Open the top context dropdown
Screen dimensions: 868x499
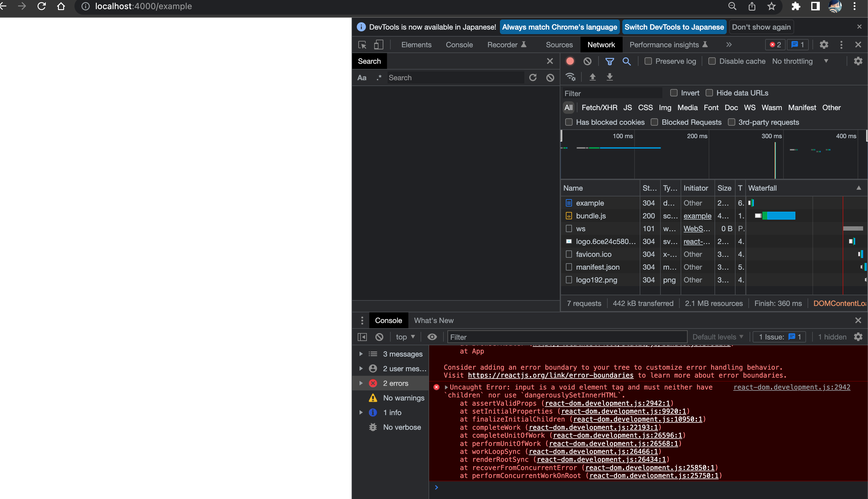click(405, 337)
